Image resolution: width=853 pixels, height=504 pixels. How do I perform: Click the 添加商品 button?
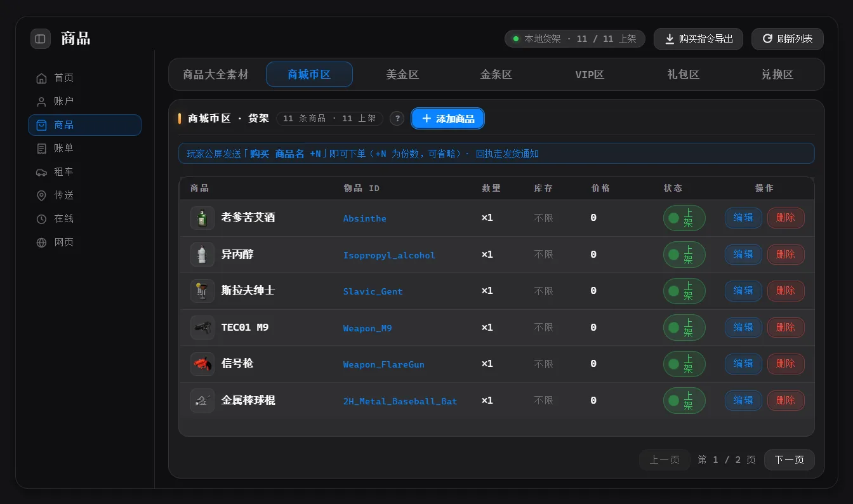click(448, 119)
